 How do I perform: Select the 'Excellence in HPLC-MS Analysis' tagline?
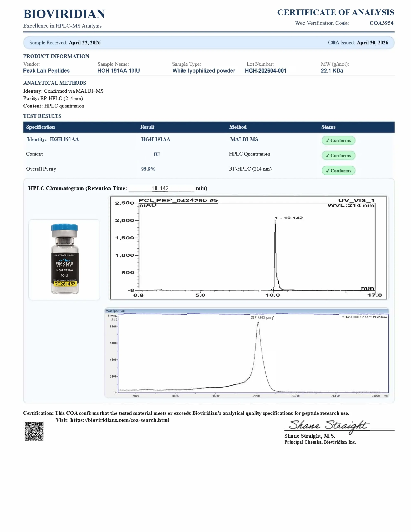[62, 26]
